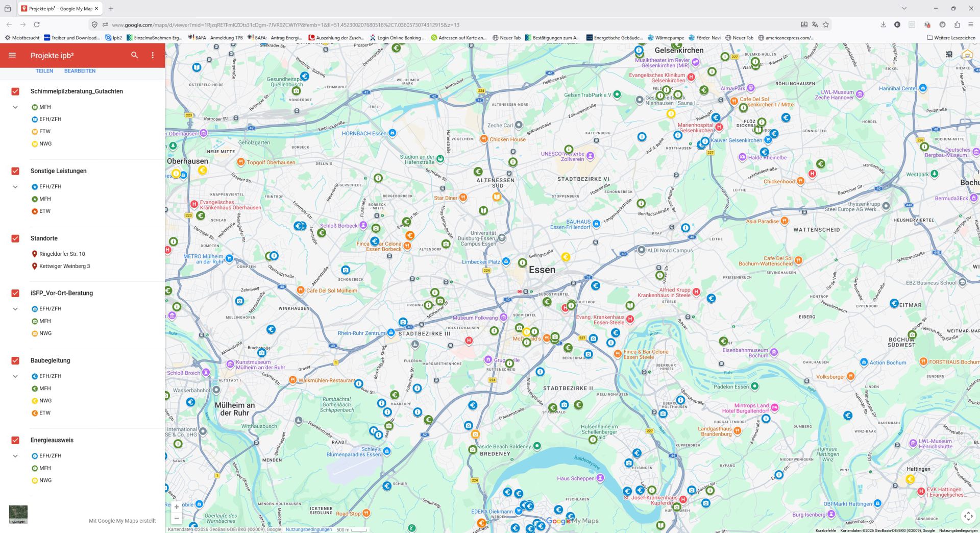Open the browser tab list dropdown arrow
This screenshot has height=533, width=980.
(x=904, y=8)
